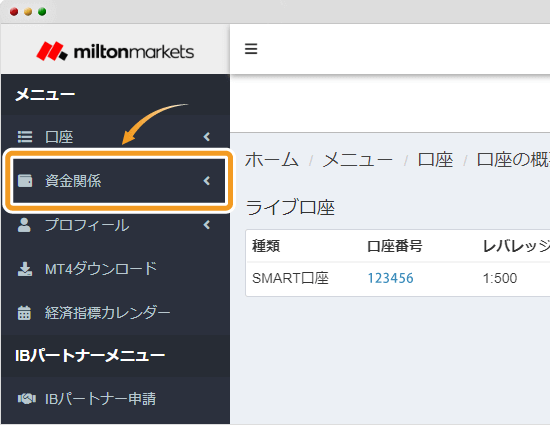Click the list icon beside 口座
The image size is (550, 425).
point(25,137)
